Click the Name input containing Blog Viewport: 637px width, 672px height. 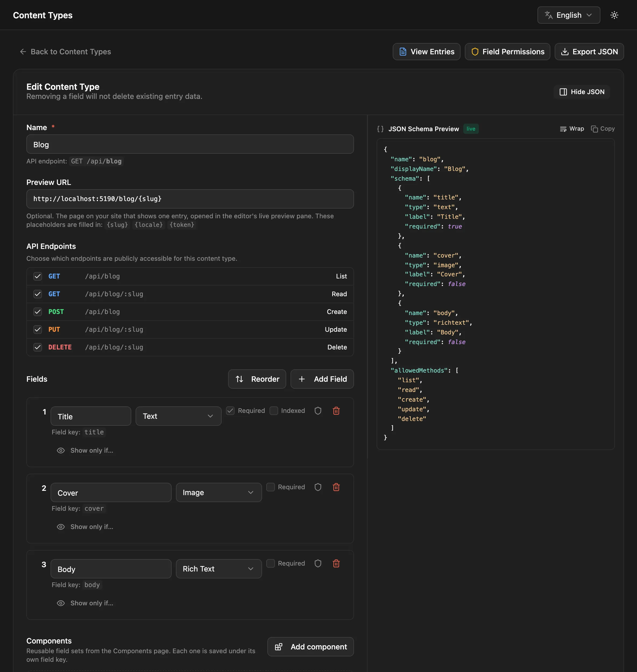[190, 145]
